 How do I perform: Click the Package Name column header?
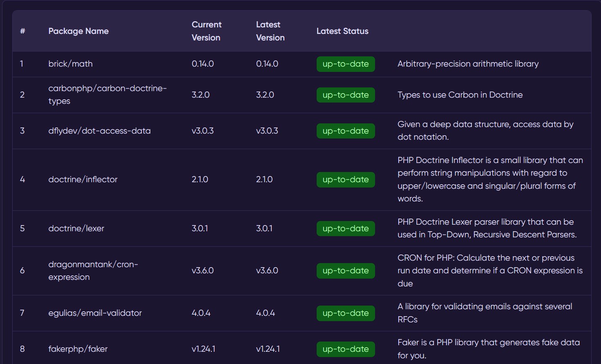78,31
